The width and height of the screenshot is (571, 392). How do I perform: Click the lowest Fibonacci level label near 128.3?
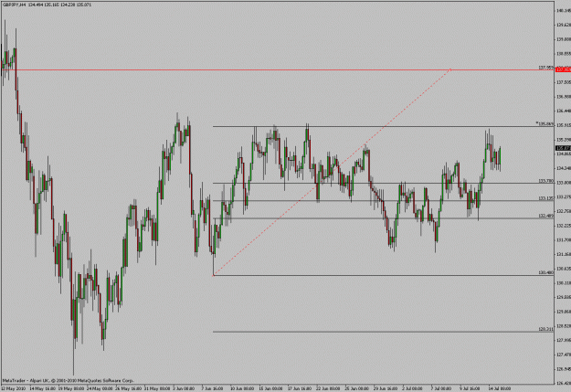tap(545, 329)
